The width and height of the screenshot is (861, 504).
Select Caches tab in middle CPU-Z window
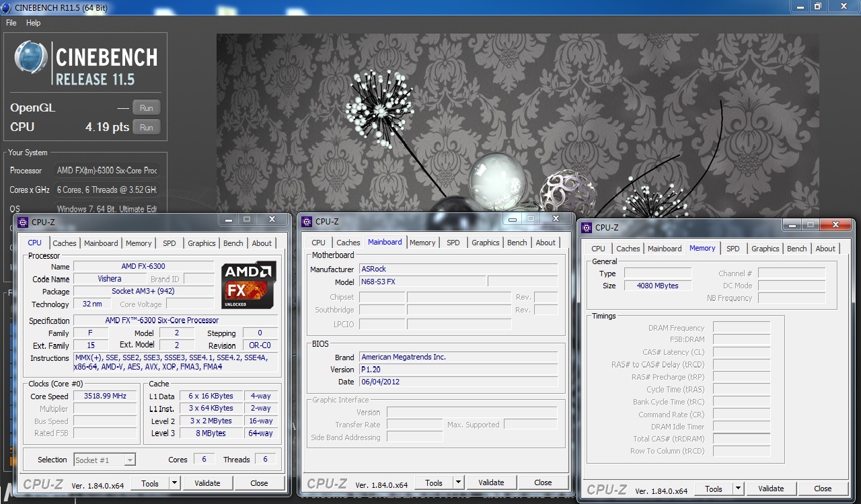[x=348, y=243]
